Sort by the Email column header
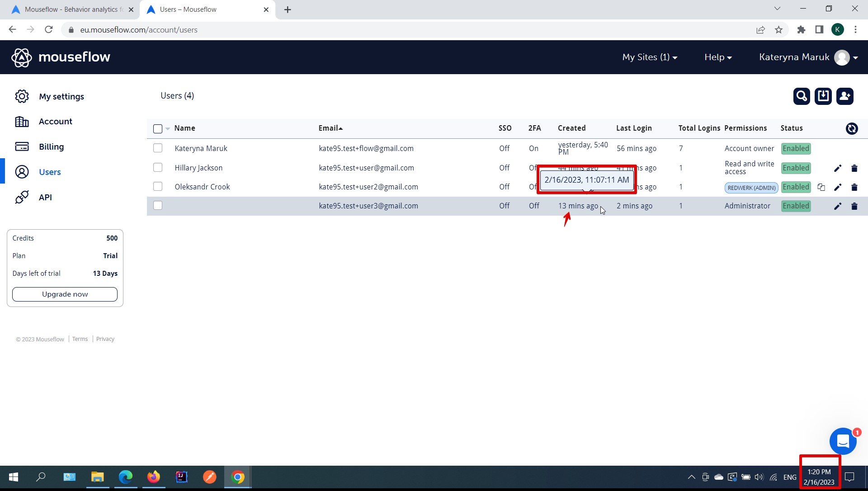 [x=330, y=128]
